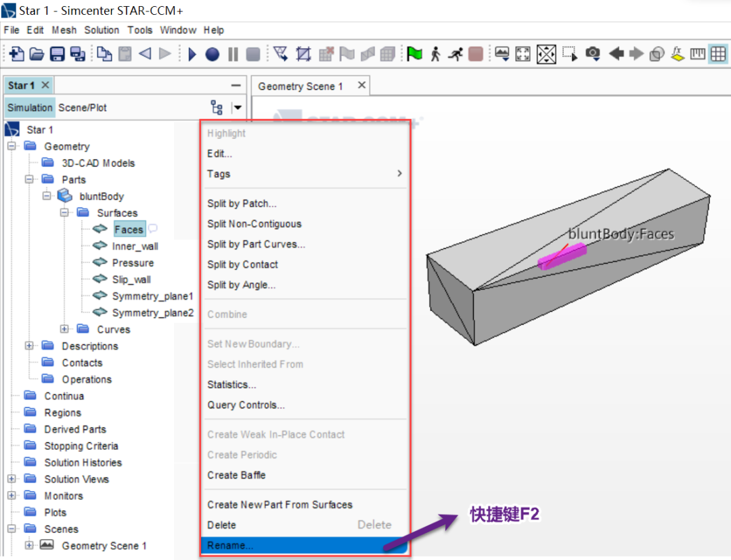Click the four-corner arrows toolbar icon
Viewport: 731px width, 560px height.
click(523, 54)
